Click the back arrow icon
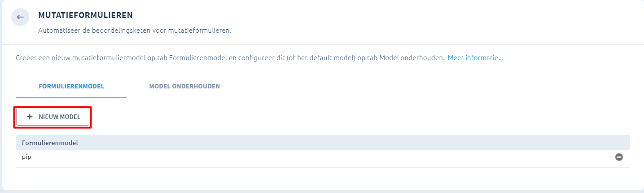 [20, 17]
